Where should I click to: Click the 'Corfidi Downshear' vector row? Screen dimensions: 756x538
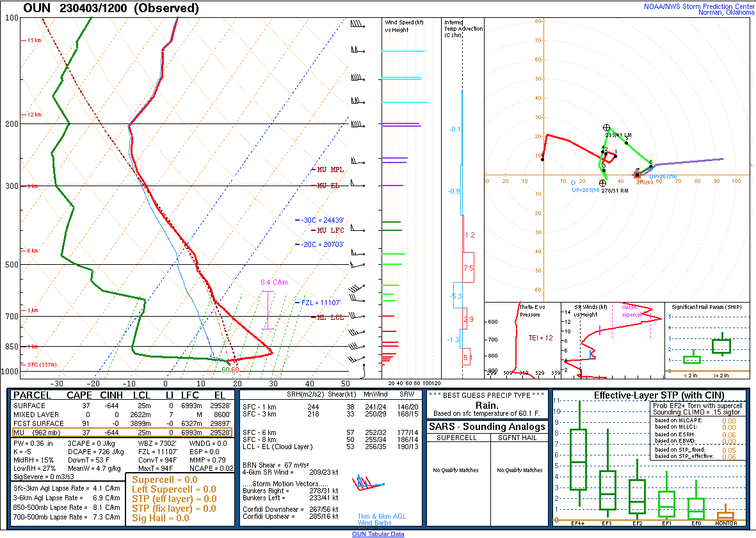coord(290,509)
